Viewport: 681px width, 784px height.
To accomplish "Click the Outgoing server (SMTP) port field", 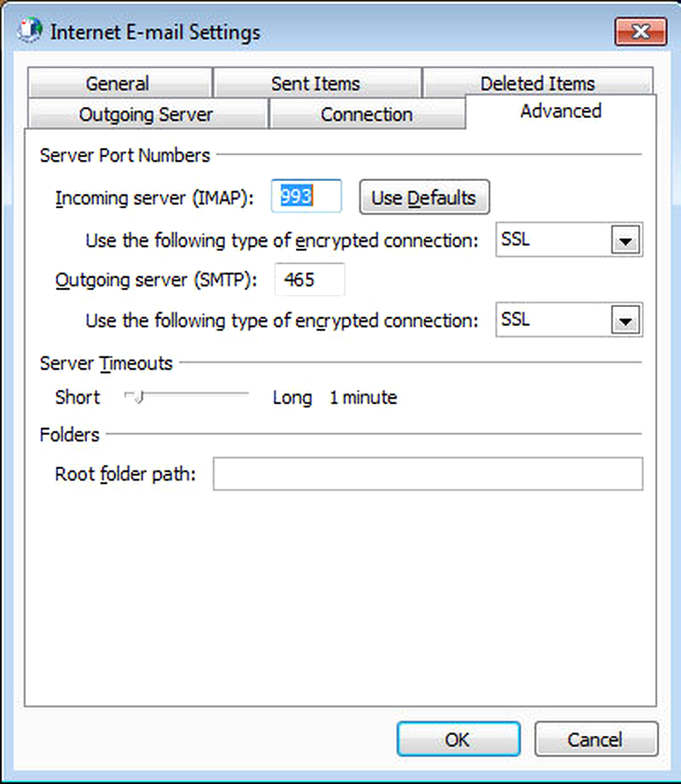I will tap(310, 279).
